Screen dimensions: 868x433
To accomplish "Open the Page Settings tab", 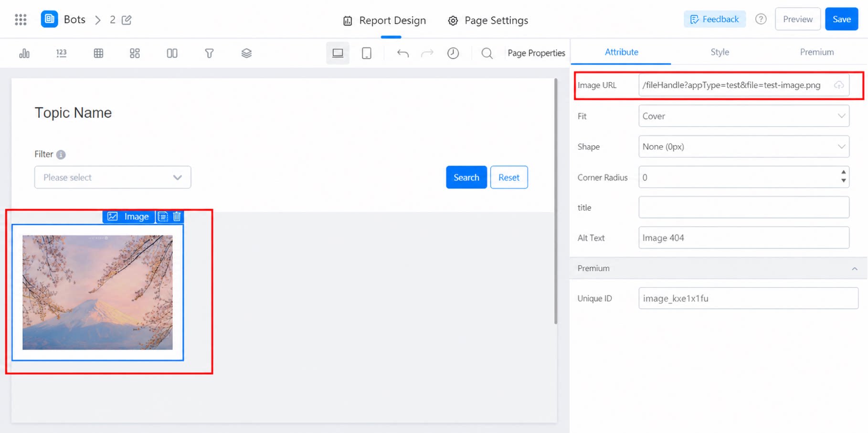I will [488, 21].
